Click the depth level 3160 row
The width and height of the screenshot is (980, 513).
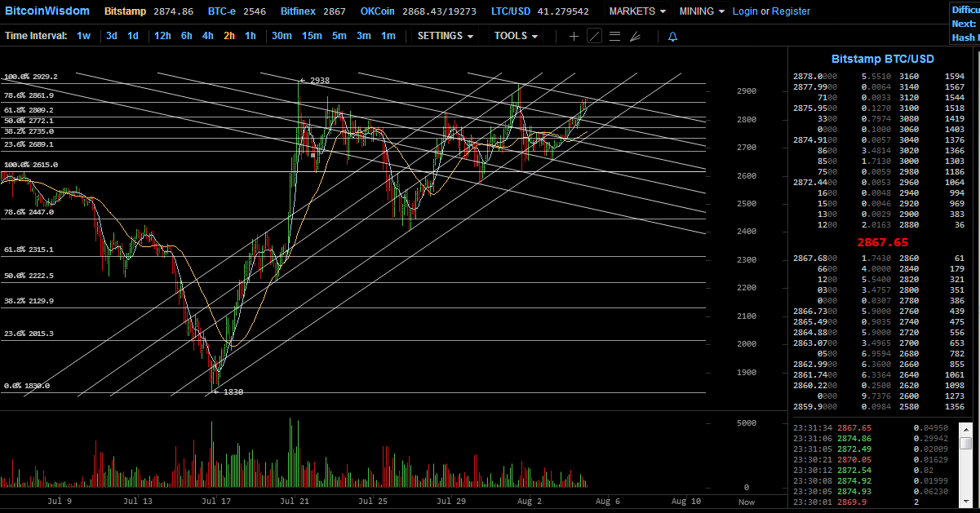[932, 76]
